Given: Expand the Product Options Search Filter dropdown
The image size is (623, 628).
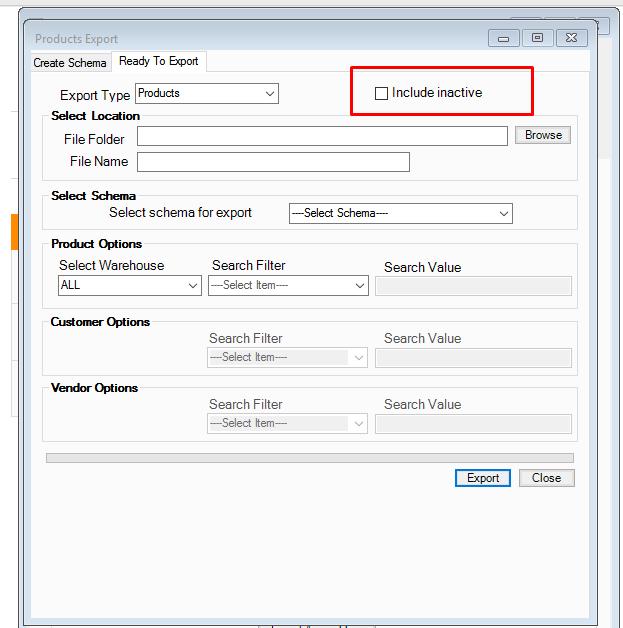Looking at the screenshot, I should [x=288, y=285].
